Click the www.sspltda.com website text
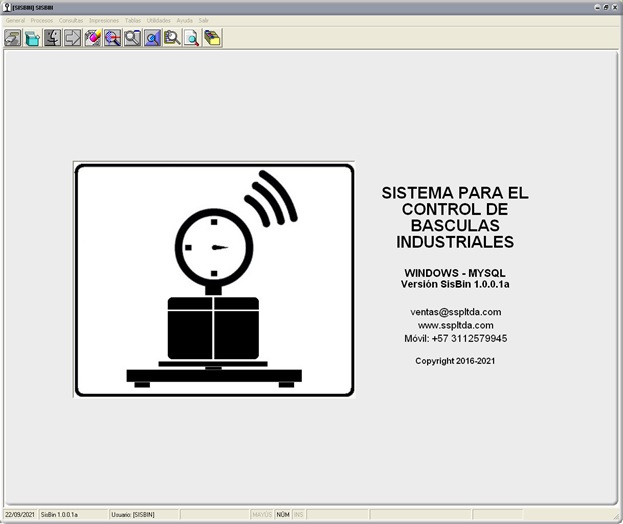Viewport: 623px width, 524px height. 456,325
